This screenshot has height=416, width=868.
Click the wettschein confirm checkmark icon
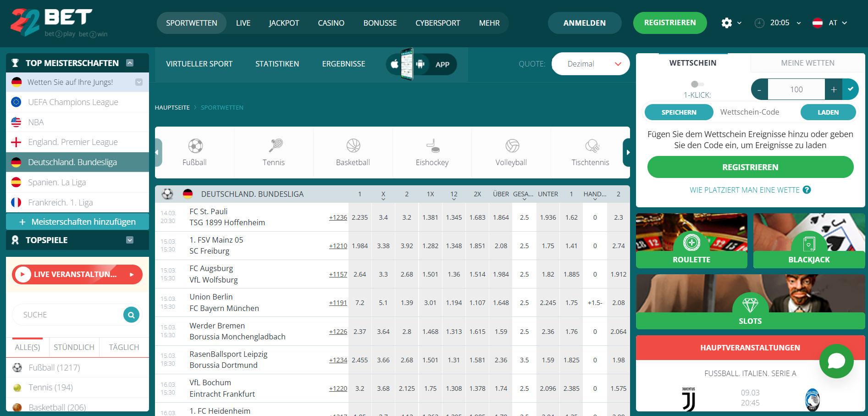[x=851, y=89]
